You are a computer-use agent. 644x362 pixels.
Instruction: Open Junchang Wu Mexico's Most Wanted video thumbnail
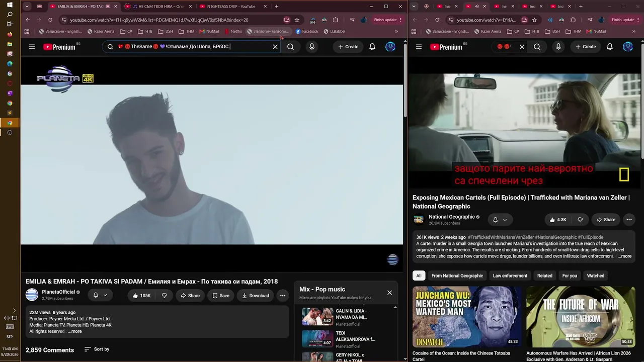[x=467, y=317]
